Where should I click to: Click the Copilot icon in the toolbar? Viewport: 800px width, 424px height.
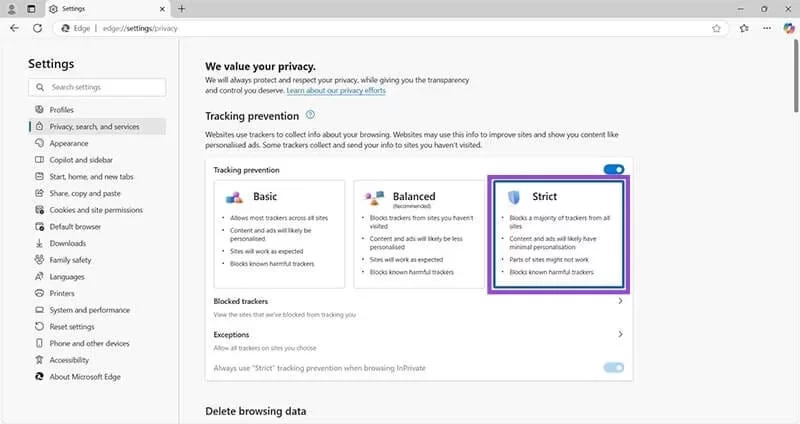(788, 28)
